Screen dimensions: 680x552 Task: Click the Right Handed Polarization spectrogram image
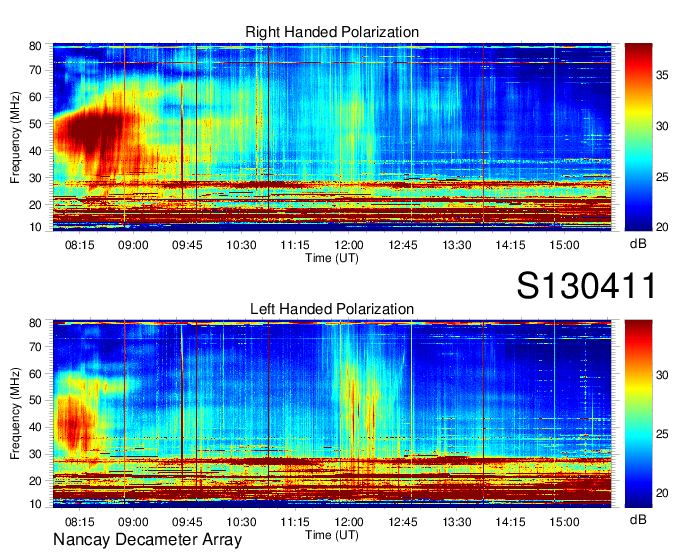tap(332, 137)
